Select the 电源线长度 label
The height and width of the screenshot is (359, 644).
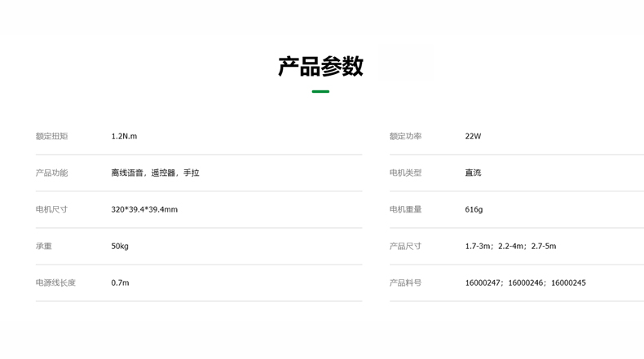(x=55, y=283)
